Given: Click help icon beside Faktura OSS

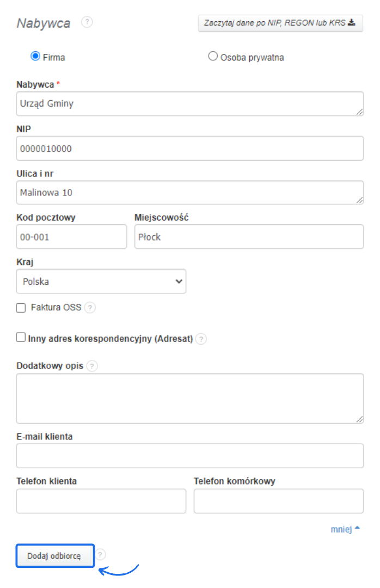Looking at the screenshot, I should click(90, 308).
